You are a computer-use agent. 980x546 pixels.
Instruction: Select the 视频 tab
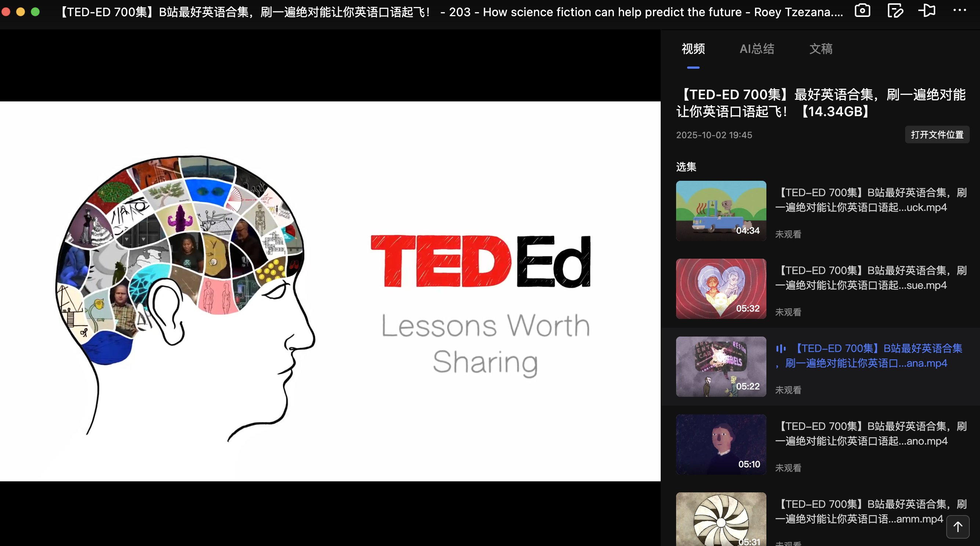(693, 49)
